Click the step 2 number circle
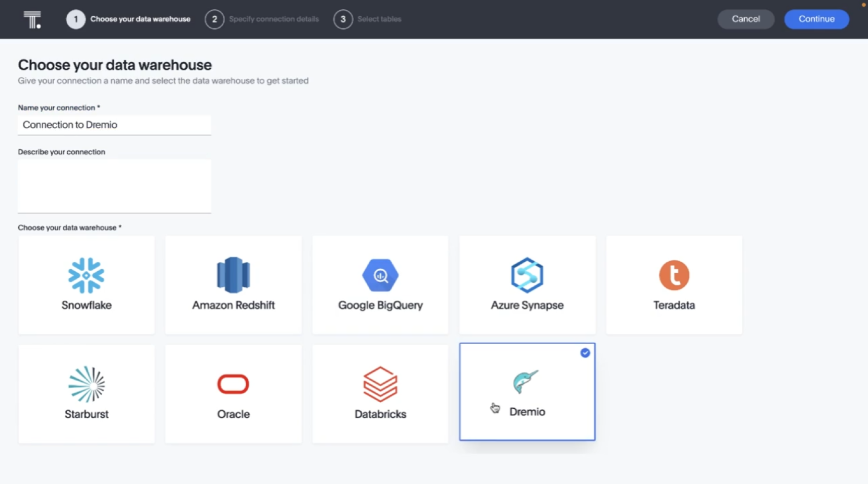The width and height of the screenshot is (868, 484). point(214,19)
